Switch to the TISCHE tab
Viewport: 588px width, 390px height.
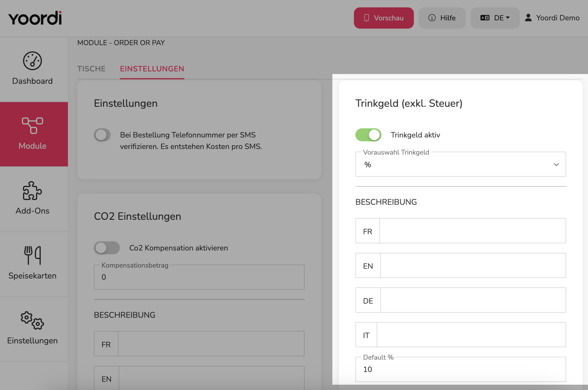[x=92, y=69]
